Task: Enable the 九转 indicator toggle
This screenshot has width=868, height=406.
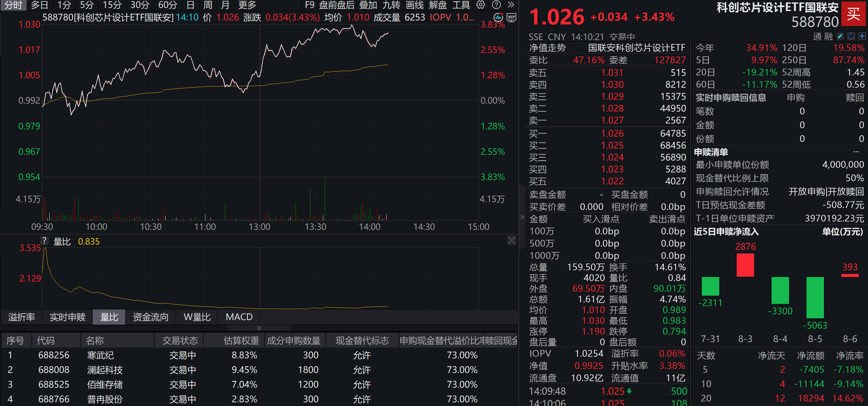Action: pos(391,5)
